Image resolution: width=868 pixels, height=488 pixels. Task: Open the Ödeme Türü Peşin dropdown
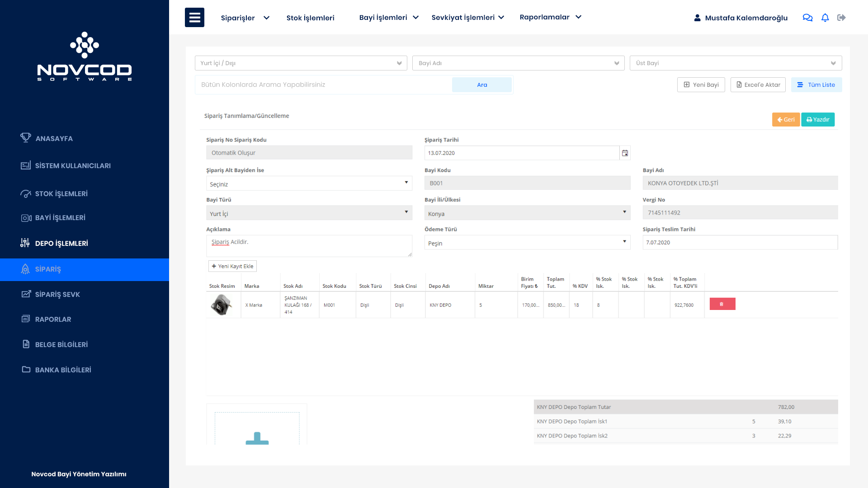click(x=527, y=243)
